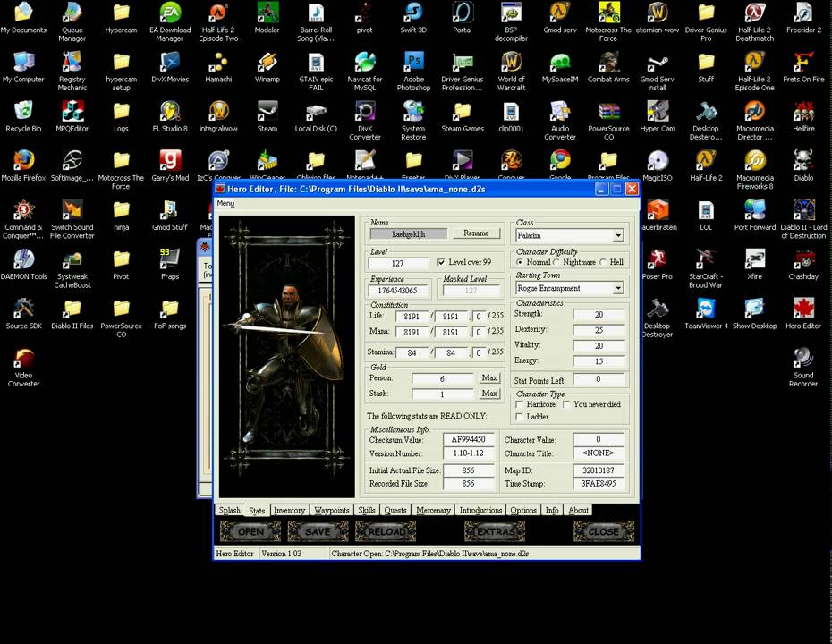This screenshot has width=832, height=644.
Task: Enable the Hardcore character type checkbox
Action: pos(520,404)
